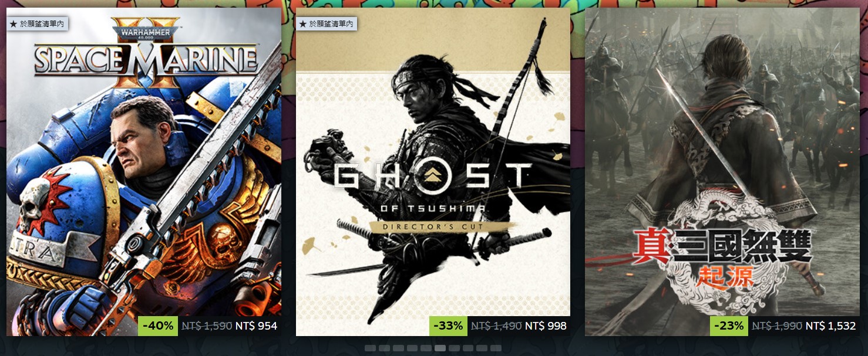Select the -33% discount badge

coord(448,326)
